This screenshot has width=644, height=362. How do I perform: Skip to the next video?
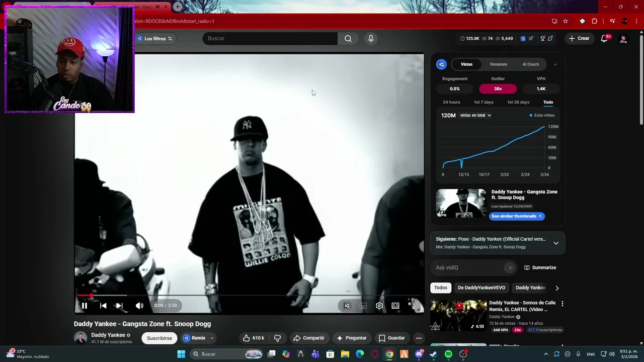119,306
